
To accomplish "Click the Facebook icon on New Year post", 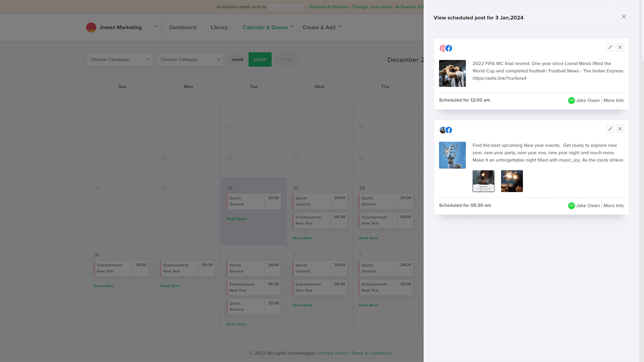I will point(449,130).
